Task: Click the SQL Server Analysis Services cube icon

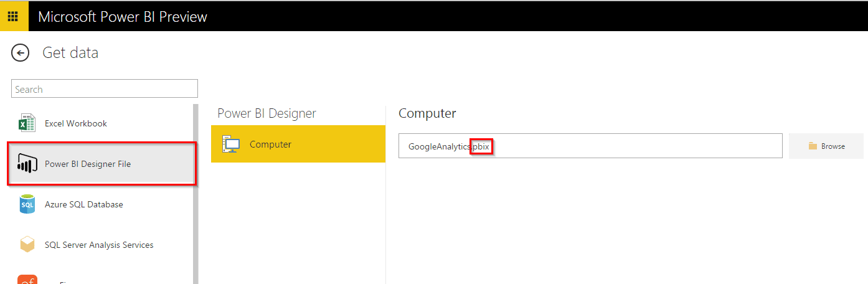Action: 27,245
